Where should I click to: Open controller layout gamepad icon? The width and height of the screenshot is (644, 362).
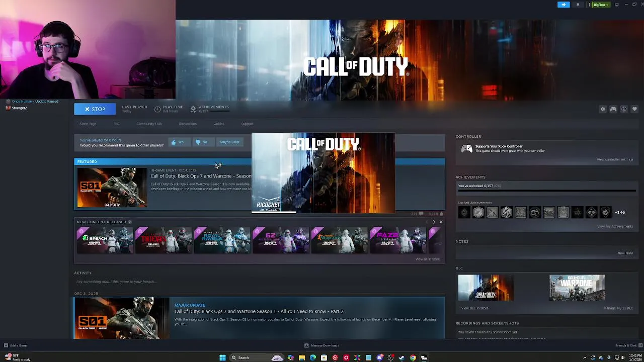point(613,109)
